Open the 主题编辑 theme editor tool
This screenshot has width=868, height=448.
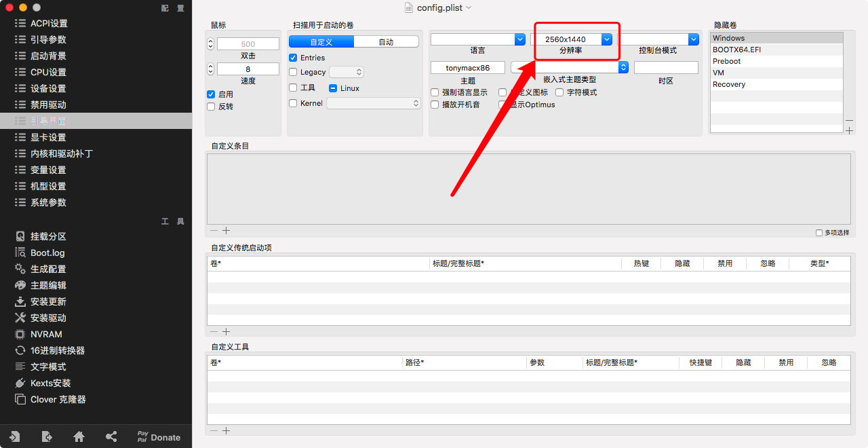pos(41,285)
